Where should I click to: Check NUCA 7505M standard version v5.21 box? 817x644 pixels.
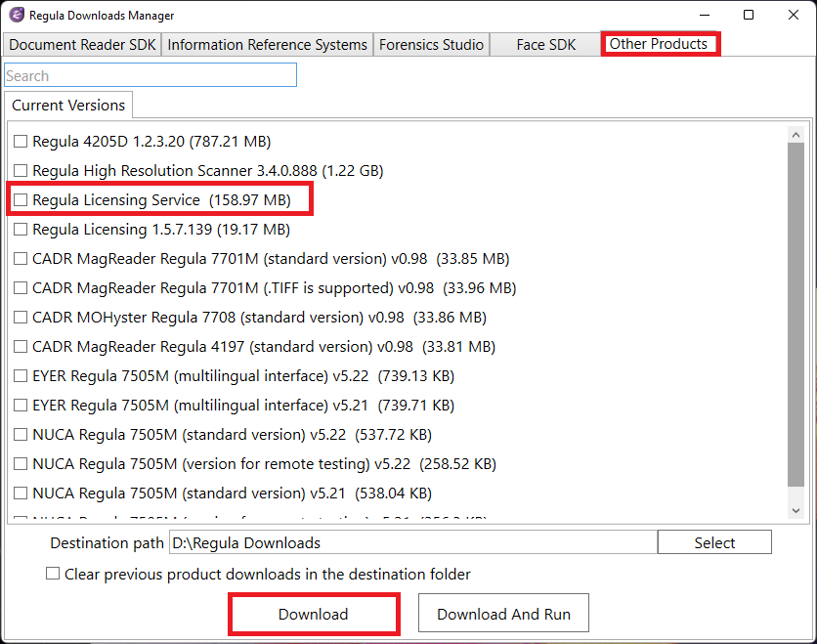click(x=21, y=493)
